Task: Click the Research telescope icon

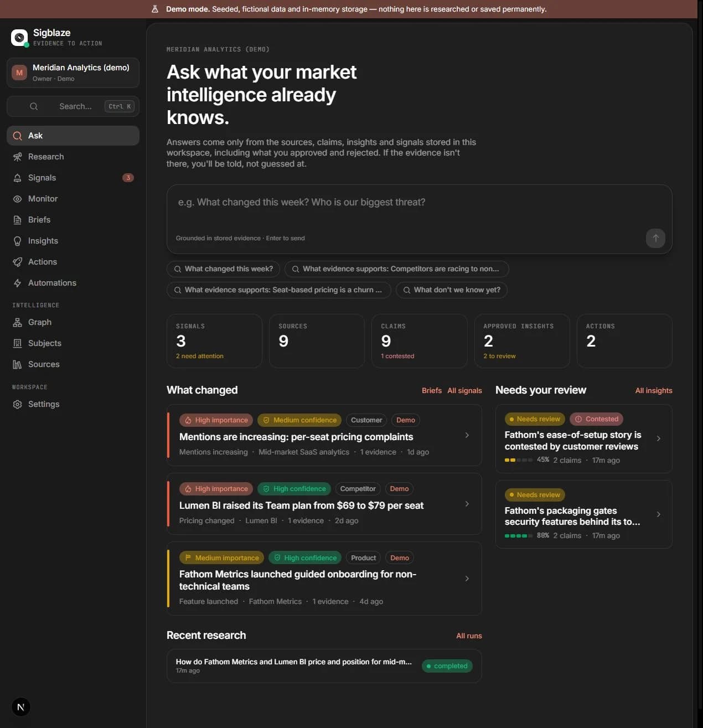Action: 18,157
